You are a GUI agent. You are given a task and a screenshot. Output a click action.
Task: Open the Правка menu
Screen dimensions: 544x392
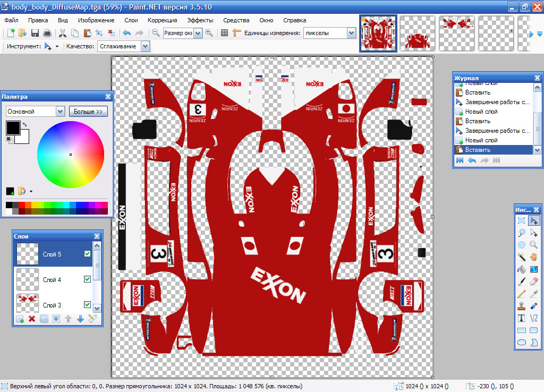tap(38, 20)
